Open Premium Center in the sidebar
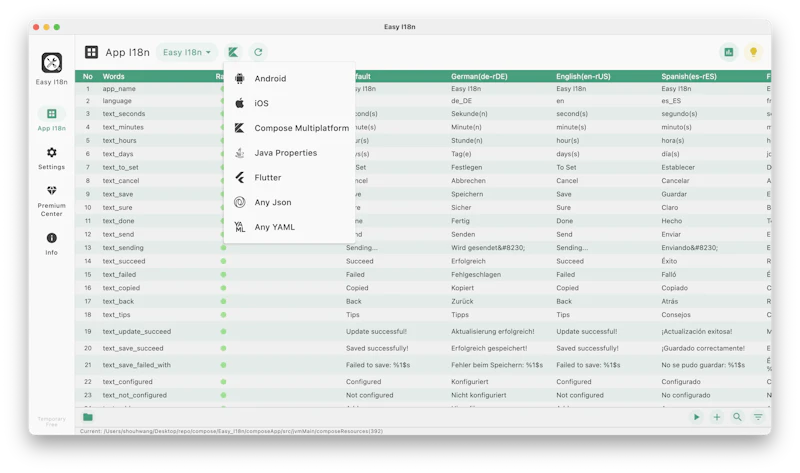800x473 pixels. (x=52, y=201)
